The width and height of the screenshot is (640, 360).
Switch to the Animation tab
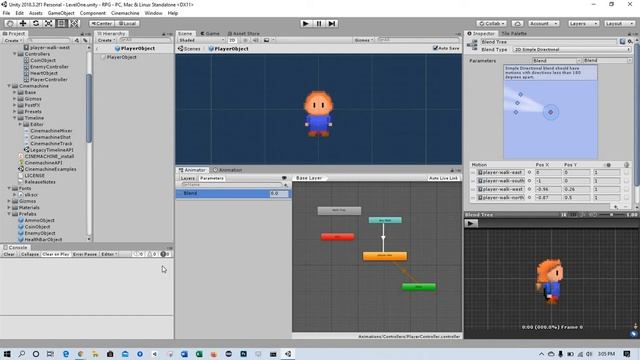(227, 170)
